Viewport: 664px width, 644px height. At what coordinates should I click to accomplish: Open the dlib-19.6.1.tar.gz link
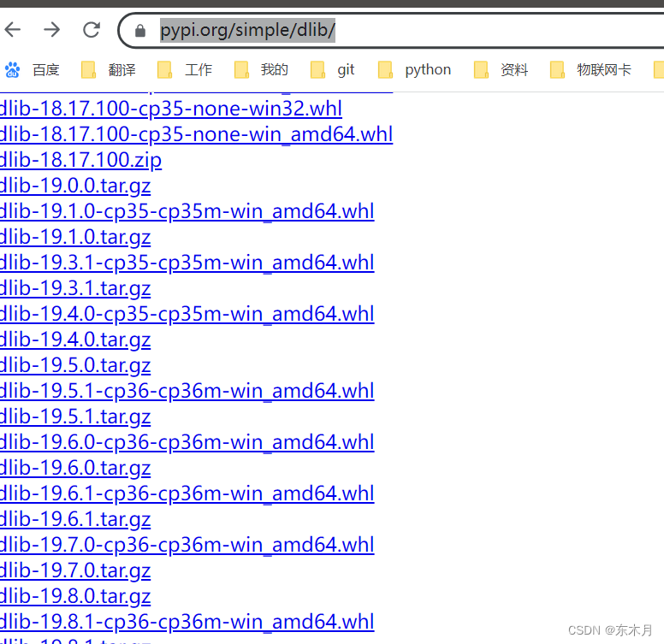(x=75, y=520)
